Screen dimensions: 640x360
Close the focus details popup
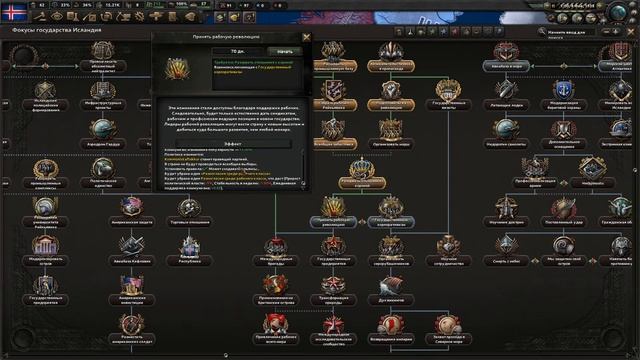[x=307, y=37]
